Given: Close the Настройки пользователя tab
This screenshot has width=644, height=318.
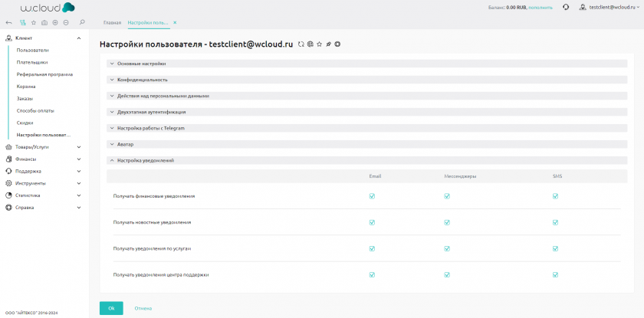Looking at the screenshot, I should [175, 23].
